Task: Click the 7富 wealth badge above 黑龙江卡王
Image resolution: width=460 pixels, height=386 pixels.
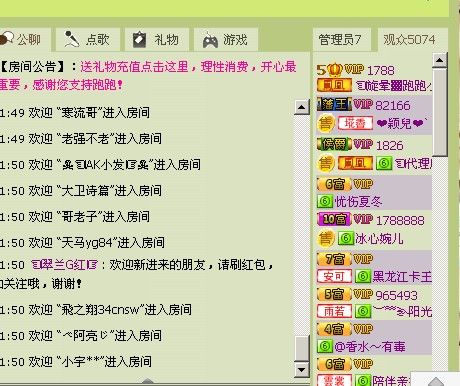Action: pos(334,259)
